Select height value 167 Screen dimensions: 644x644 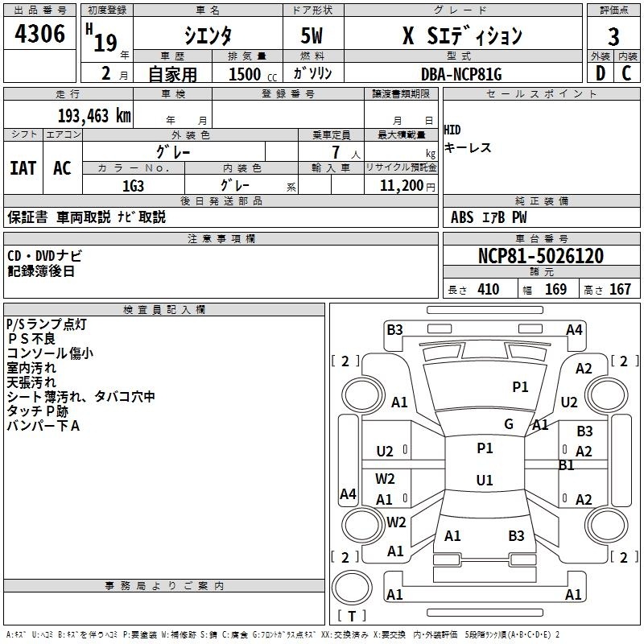pyautogui.click(x=620, y=290)
